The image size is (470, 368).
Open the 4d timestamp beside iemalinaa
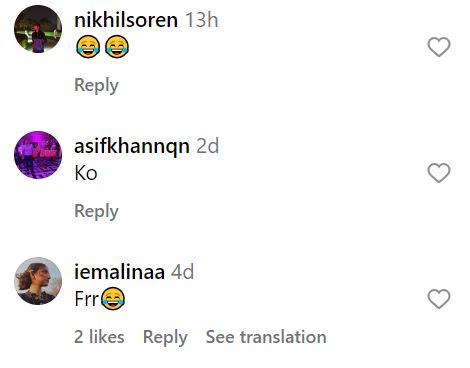click(182, 272)
